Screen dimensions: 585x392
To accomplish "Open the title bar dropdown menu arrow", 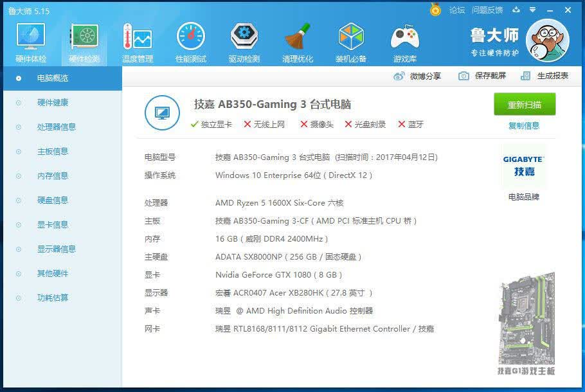I will tap(533, 10).
